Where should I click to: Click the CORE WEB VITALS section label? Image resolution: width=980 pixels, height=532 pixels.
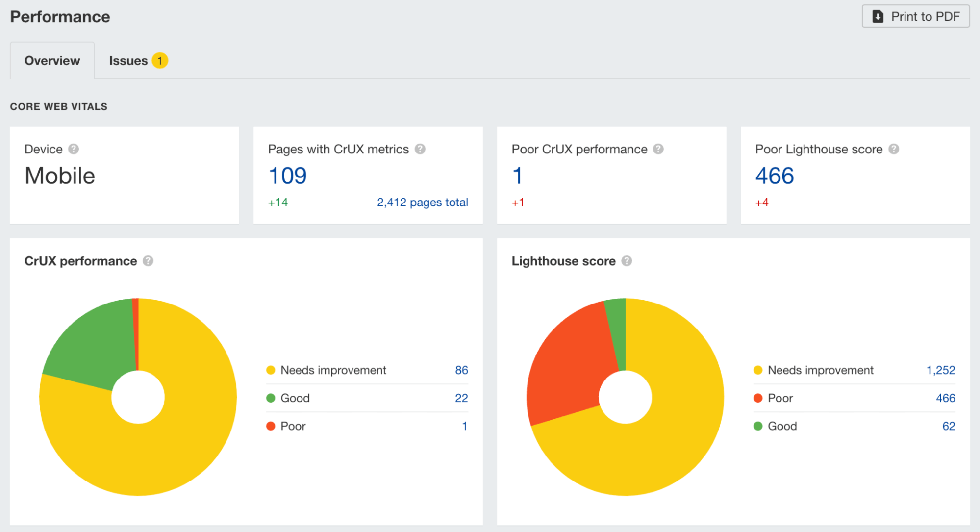(x=59, y=106)
